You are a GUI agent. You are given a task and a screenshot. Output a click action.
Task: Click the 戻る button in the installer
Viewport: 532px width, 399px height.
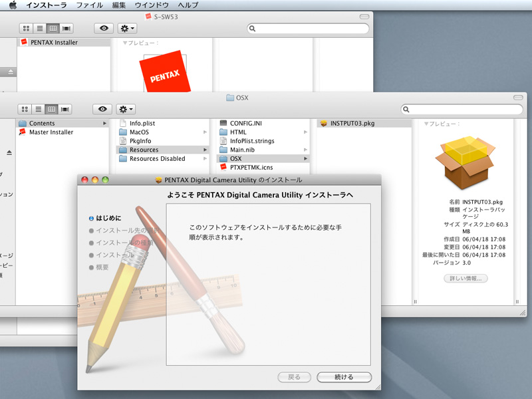(x=294, y=377)
